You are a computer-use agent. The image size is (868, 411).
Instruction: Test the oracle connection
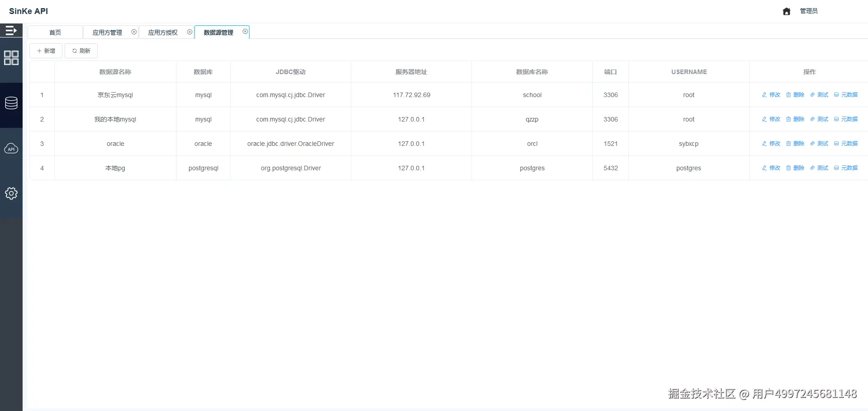819,144
